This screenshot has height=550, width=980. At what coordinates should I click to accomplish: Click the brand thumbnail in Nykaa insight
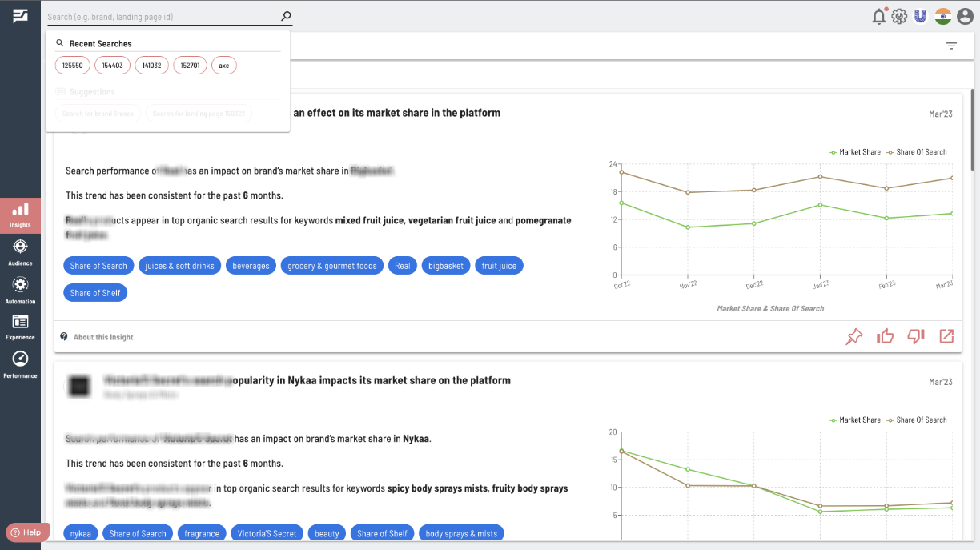78,387
